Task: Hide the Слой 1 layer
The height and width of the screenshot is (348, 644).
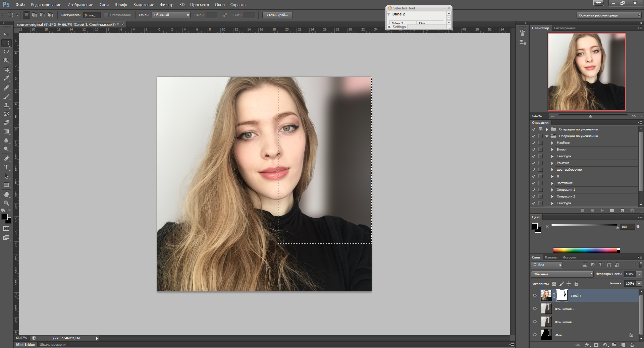Action: click(x=535, y=296)
